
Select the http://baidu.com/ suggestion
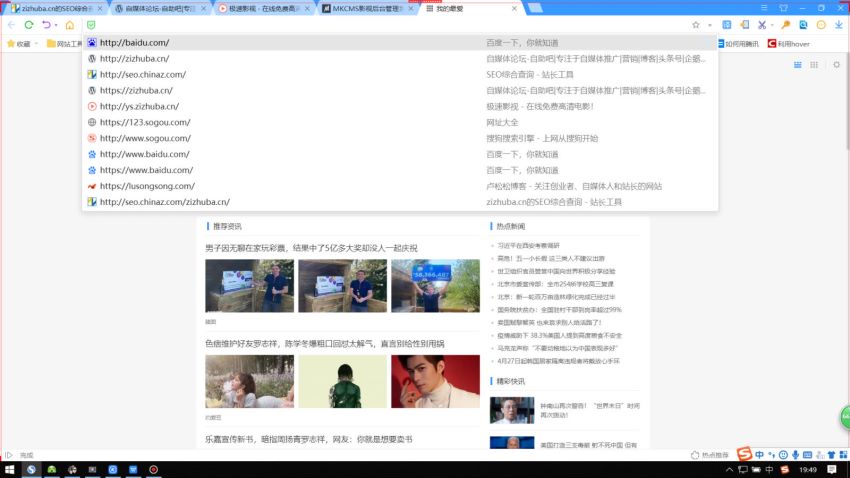[400, 43]
